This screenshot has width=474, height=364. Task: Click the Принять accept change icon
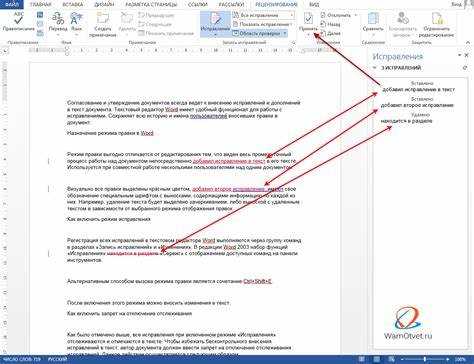pyautogui.click(x=308, y=19)
